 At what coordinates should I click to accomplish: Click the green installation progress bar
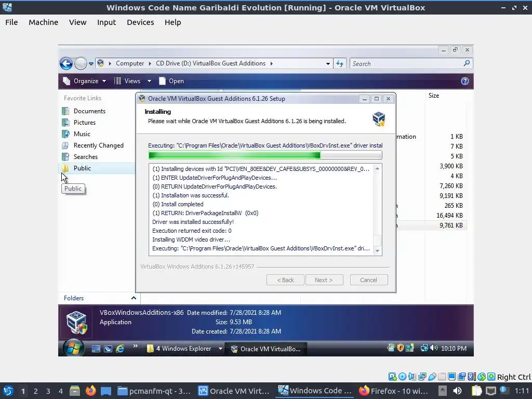pos(265,155)
